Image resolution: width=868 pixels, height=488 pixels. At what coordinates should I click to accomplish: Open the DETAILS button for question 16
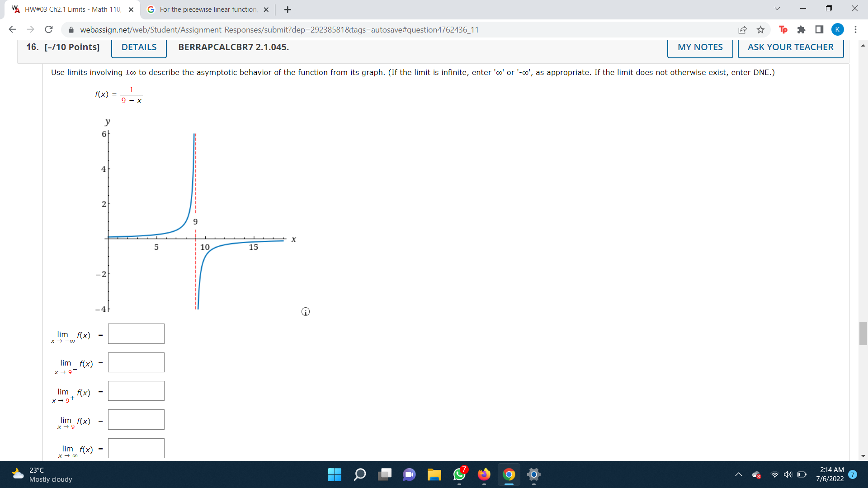point(138,47)
